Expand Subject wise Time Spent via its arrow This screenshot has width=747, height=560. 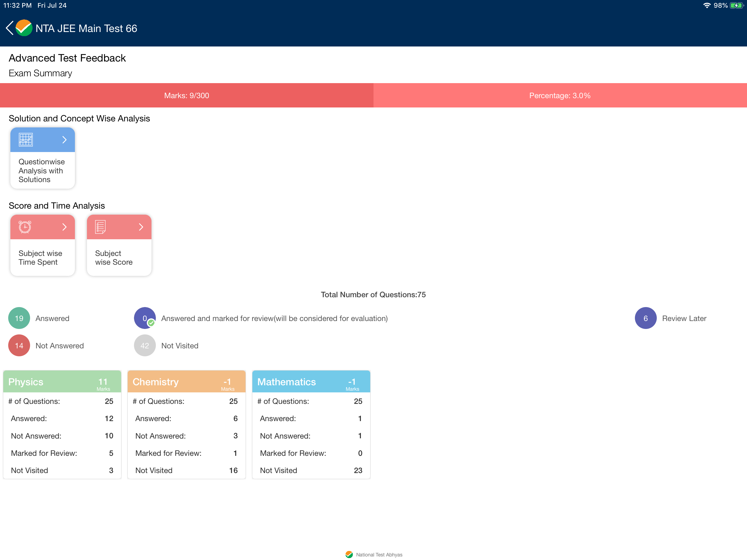click(x=65, y=227)
